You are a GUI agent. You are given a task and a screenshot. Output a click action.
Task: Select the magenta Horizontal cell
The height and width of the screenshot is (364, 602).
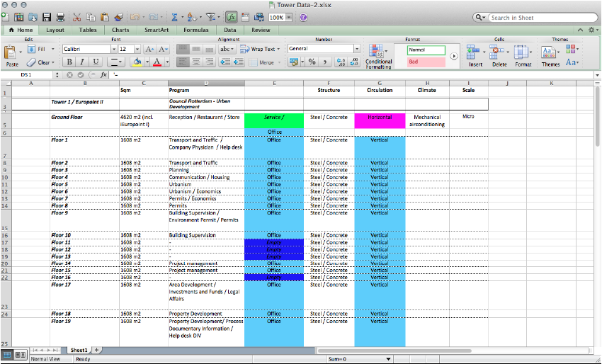click(x=380, y=120)
